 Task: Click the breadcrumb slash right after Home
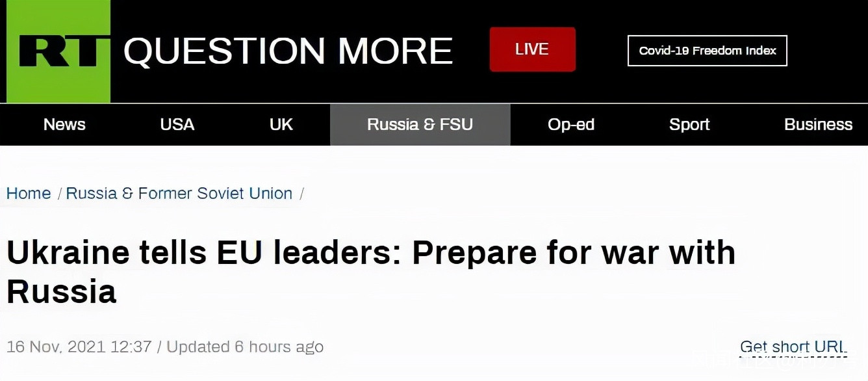(59, 193)
